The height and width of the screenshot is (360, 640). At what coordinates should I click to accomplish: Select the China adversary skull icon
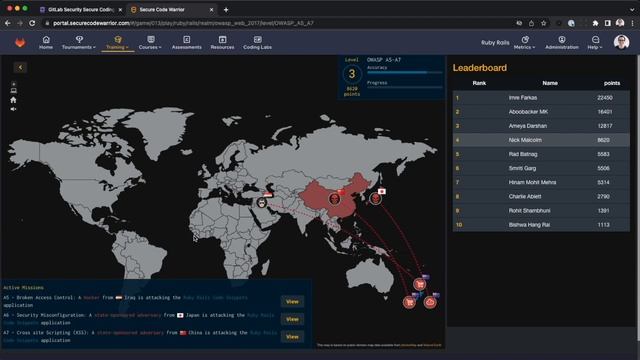(334, 199)
